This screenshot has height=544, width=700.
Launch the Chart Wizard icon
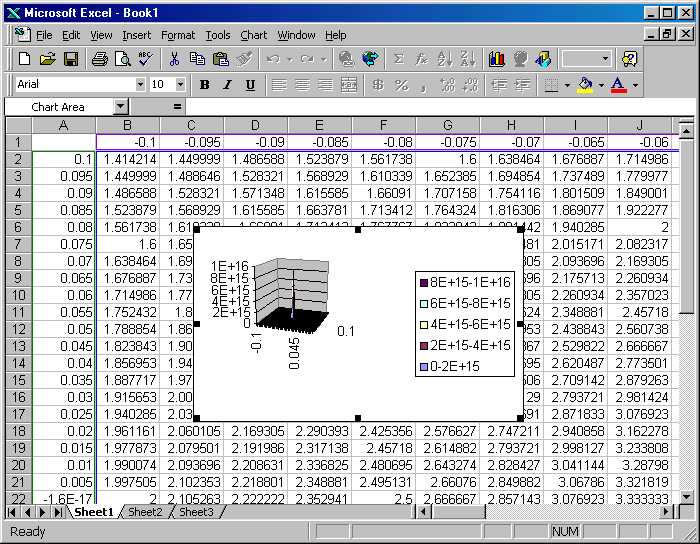point(496,59)
